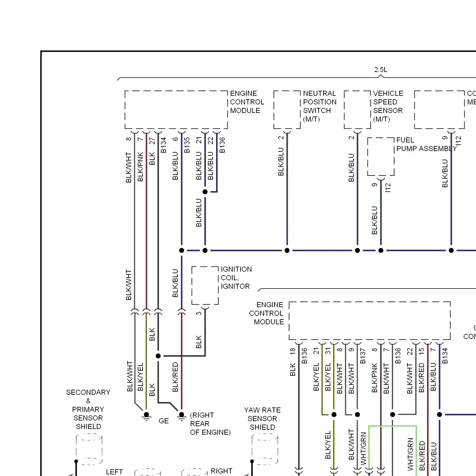
Task: Click the VEHICLE SPEED SENSOR (M/T) label
Action: click(x=388, y=106)
